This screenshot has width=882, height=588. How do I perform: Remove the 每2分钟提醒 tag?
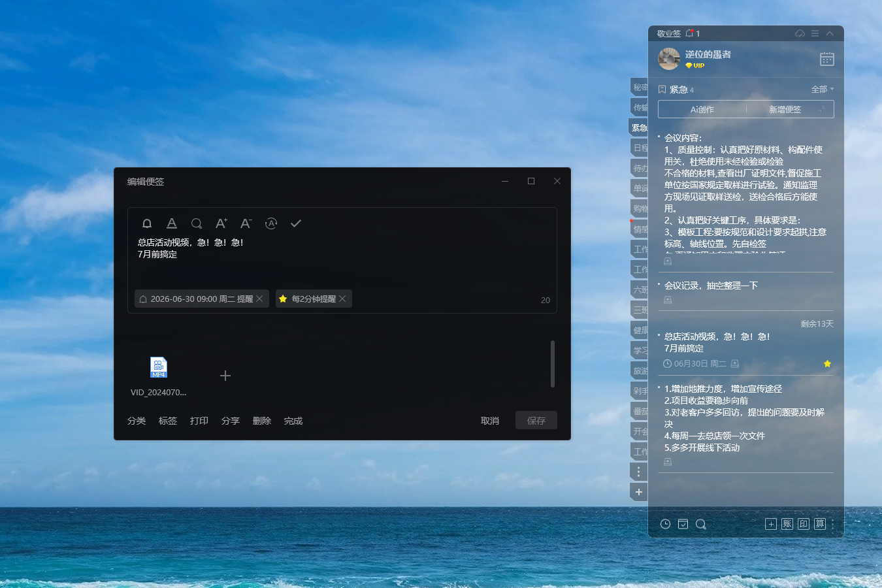[342, 299]
